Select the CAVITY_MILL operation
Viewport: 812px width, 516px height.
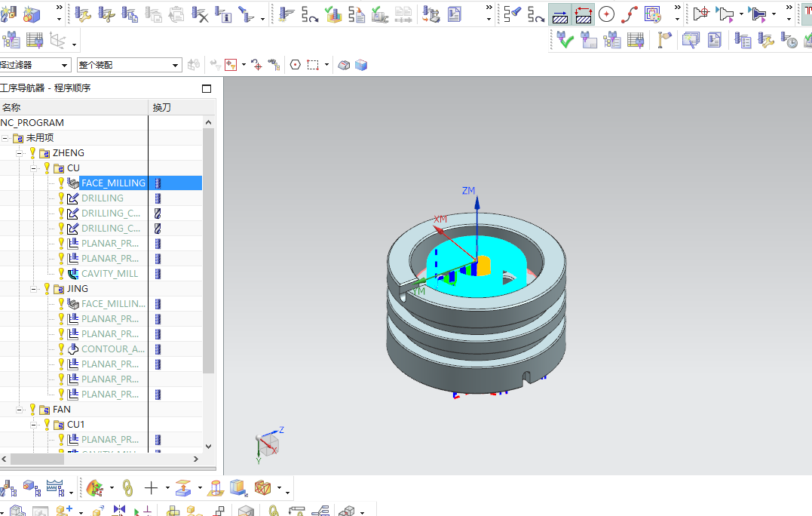coord(110,274)
